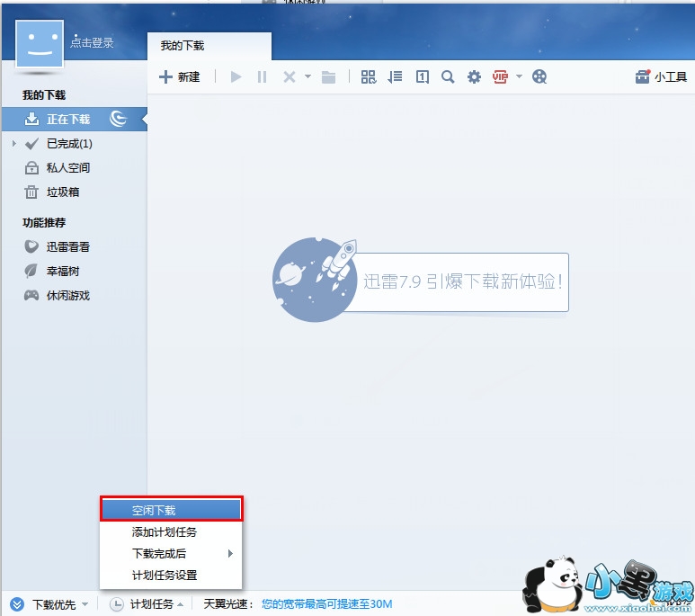Choose 空闲下载 from the popup menu
The image size is (695, 616).
click(171, 510)
